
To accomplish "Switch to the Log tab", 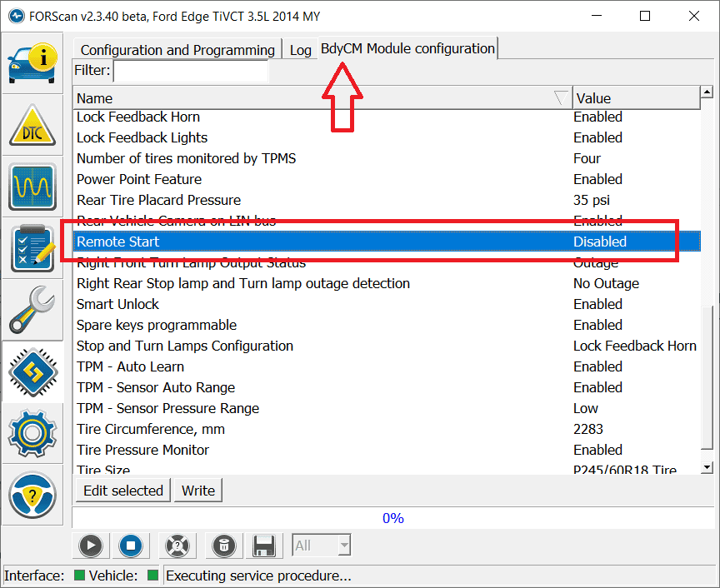I will point(300,50).
